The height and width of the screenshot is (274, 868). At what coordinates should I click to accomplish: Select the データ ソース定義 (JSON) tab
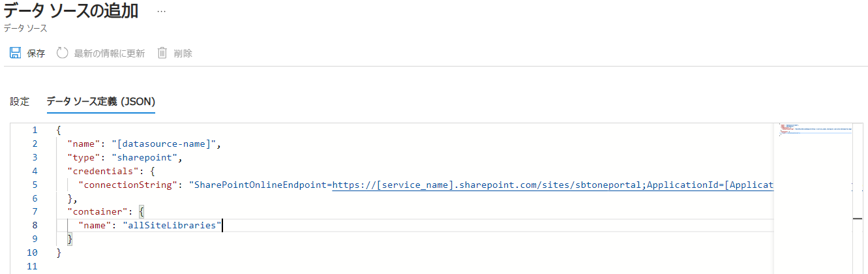(x=100, y=101)
